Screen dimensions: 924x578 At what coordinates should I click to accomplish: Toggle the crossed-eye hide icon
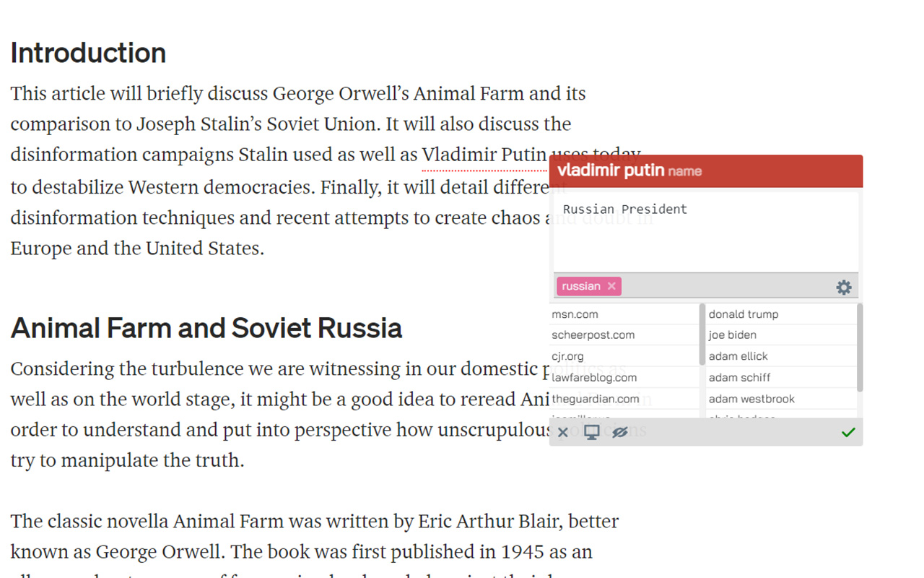click(620, 433)
